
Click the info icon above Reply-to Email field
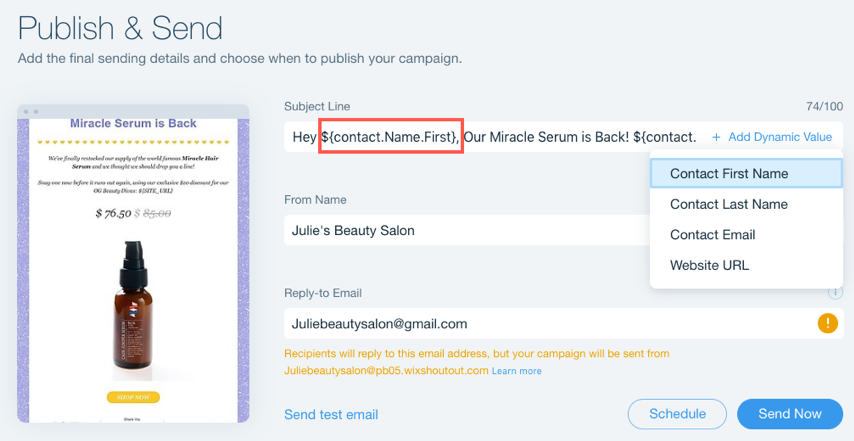pyautogui.click(x=835, y=293)
